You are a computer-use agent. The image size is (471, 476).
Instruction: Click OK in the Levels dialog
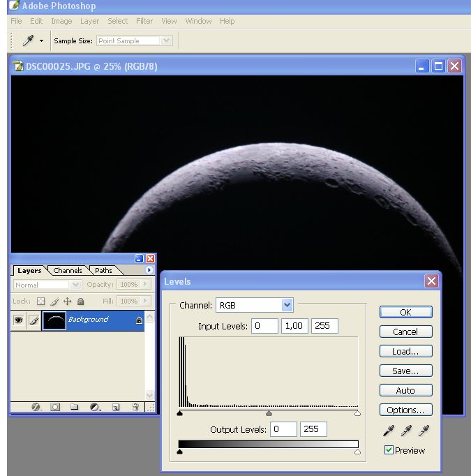pos(405,312)
